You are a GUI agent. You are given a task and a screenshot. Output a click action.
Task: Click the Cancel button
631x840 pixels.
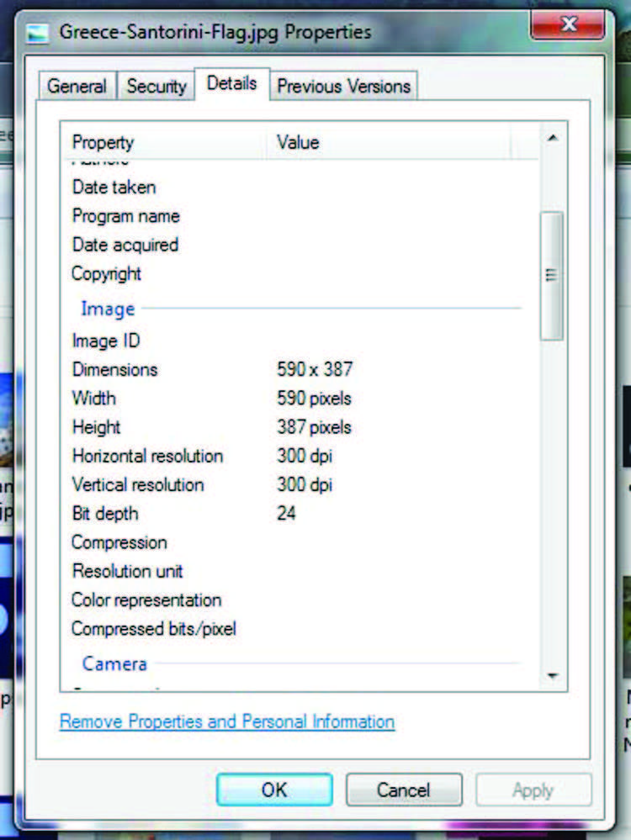[x=404, y=790]
